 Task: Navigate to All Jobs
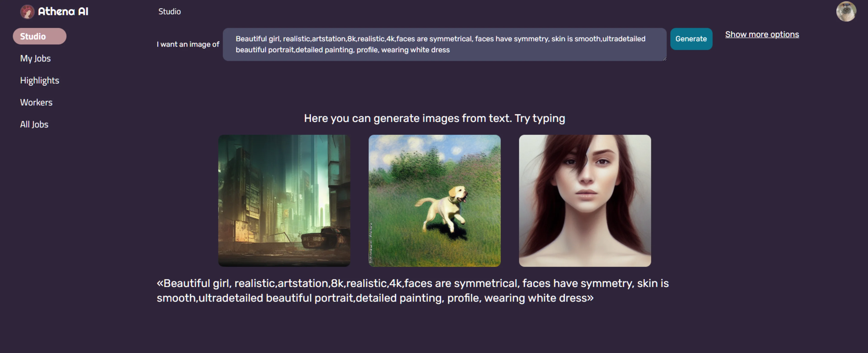34,124
